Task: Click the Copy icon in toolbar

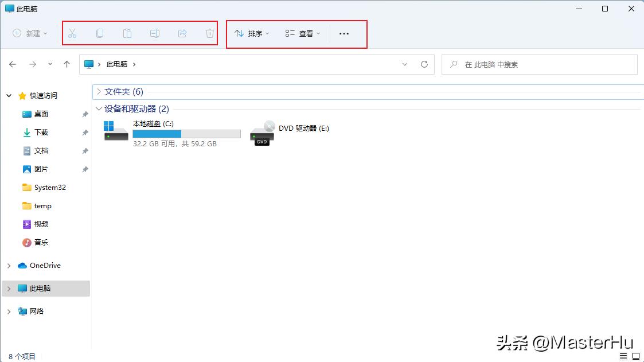Action: (100, 33)
